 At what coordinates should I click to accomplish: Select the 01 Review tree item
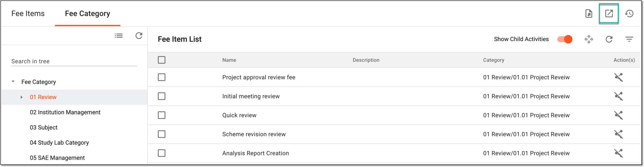pyautogui.click(x=43, y=97)
